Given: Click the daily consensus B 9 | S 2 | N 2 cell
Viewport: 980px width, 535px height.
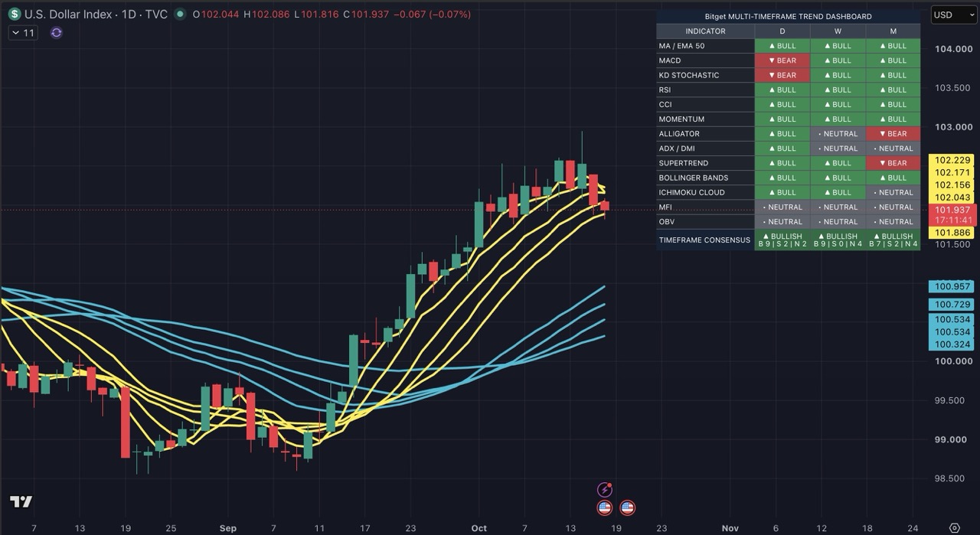Looking at the screenshot, I should (x=782, y=240).
